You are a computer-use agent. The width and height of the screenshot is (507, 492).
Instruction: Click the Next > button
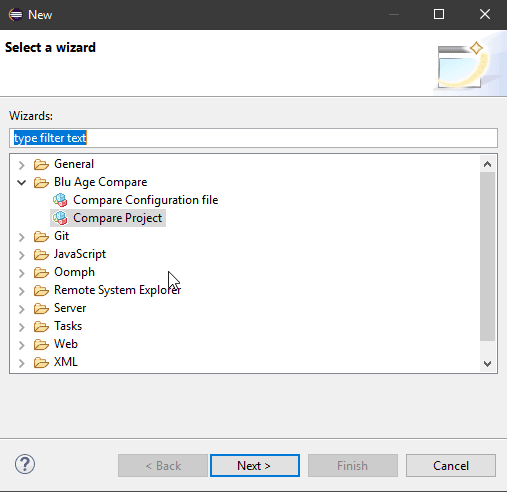[255, 465]
